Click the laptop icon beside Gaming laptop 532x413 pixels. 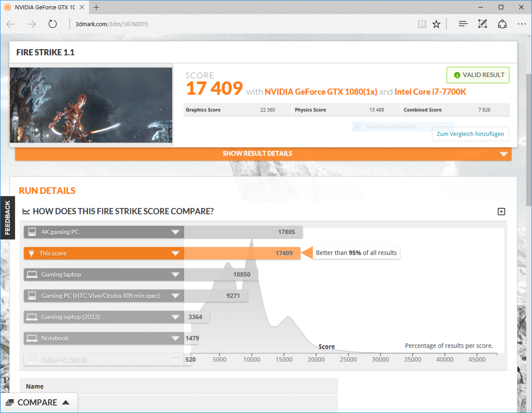point(32,275)
